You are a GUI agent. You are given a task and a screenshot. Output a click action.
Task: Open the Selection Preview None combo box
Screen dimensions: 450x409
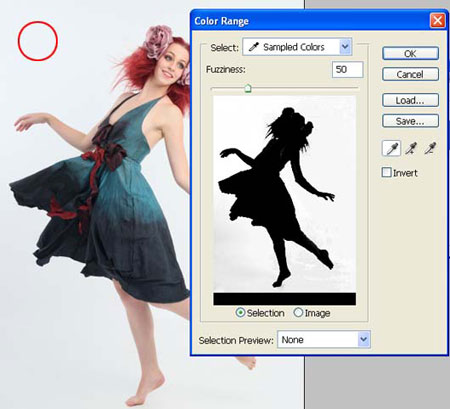(324, 340)
